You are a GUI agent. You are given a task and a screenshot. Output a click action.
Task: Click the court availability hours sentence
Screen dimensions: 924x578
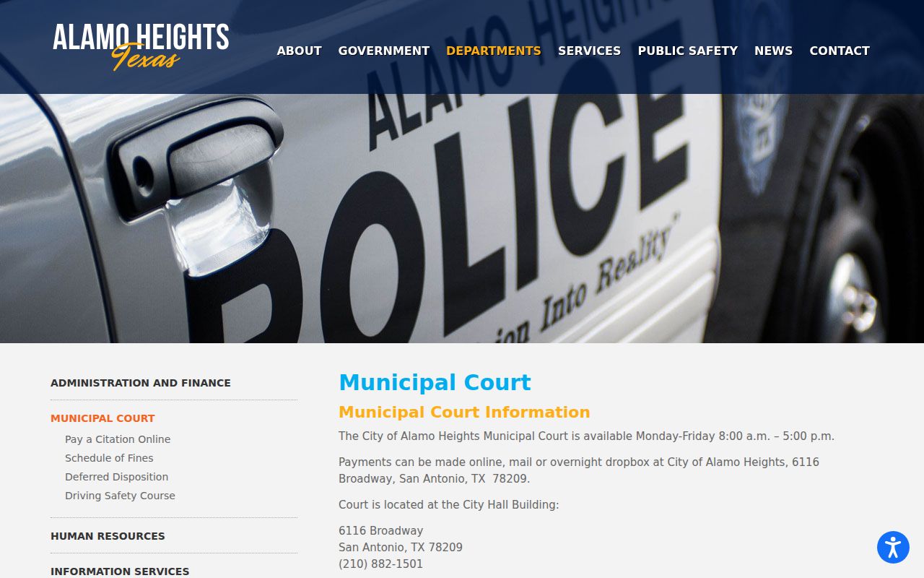coord(586,436)
